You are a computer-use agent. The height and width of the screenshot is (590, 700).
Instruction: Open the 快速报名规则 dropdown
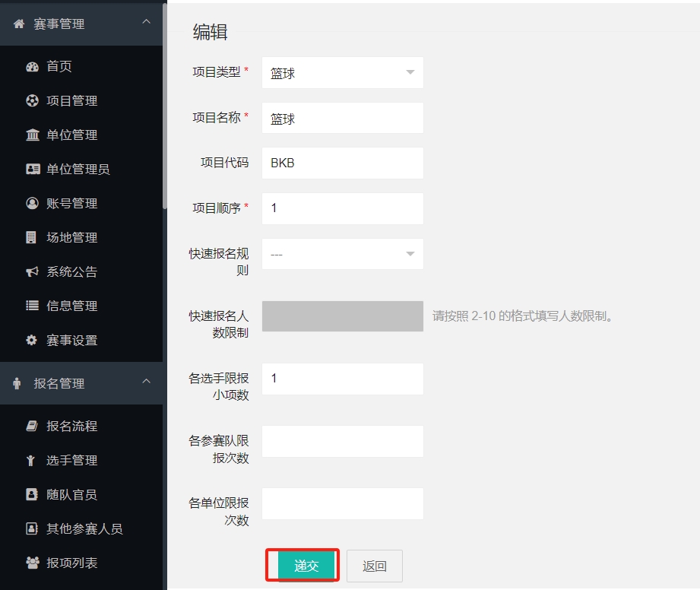click(x=342, y=254)
